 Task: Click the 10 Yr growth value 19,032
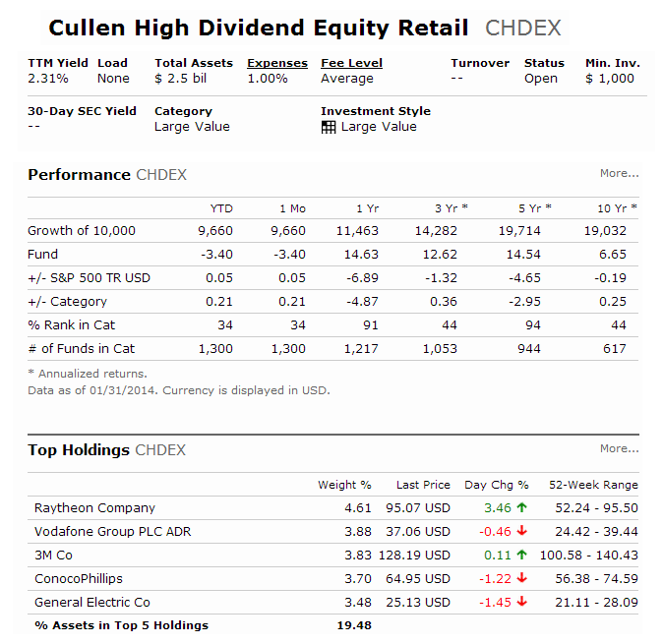[x=605, y=231]
